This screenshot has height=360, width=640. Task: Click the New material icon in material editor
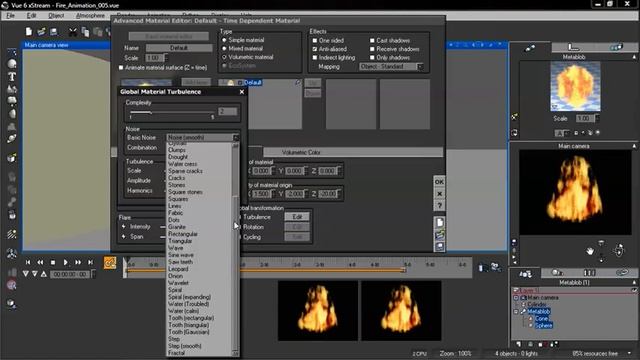[440, 223]
